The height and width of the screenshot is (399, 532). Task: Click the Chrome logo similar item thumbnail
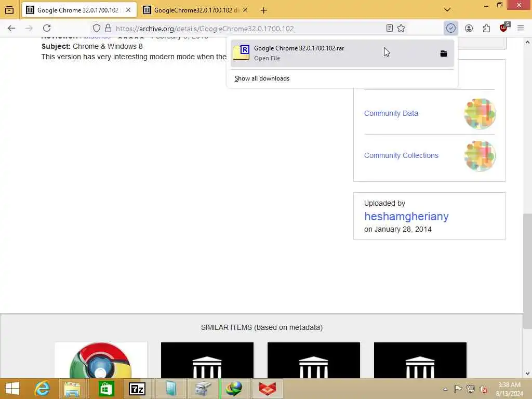coord(101,360)
